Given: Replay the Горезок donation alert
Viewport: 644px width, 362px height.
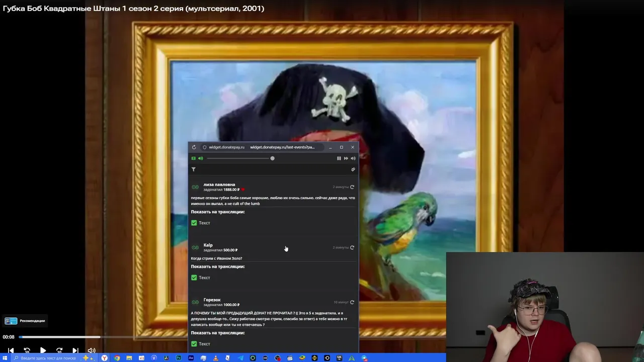Looking at the screenshot, I should coord(352,302).
